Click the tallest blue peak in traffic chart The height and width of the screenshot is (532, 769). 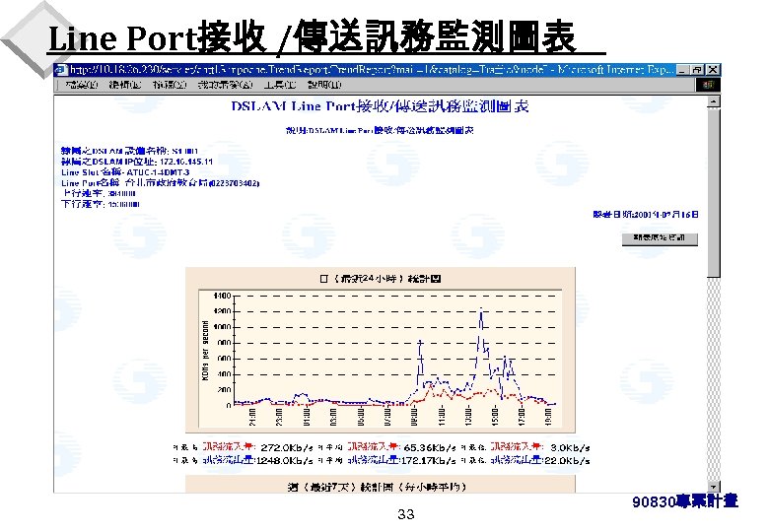(x=481, y=309)
